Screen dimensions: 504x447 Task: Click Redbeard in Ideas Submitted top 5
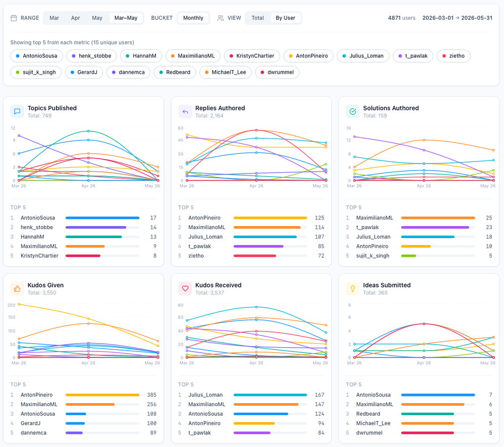pyautogui.click(x=368, y=414)
